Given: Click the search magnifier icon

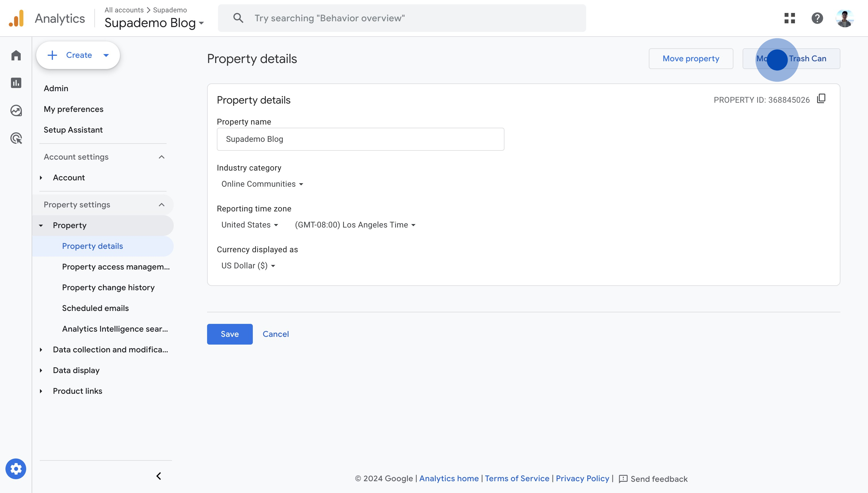Looking at the screenshot, I should [238, 18].
